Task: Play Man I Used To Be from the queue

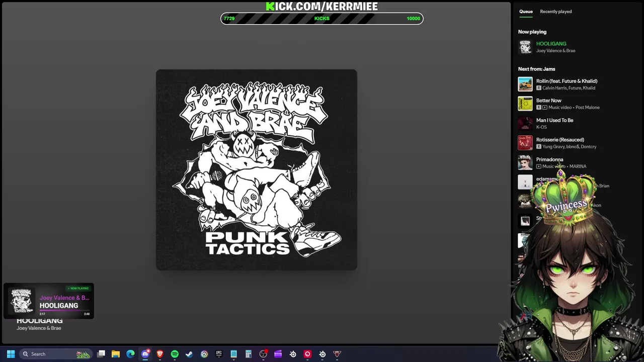Action: coord(554,120)
